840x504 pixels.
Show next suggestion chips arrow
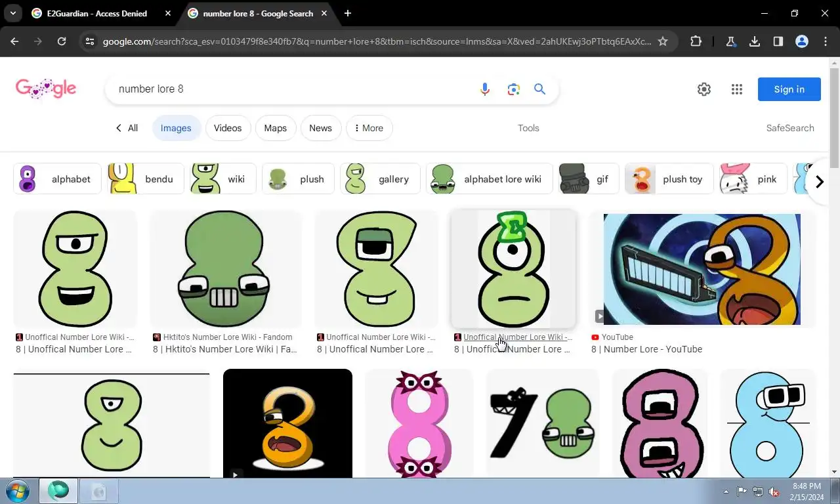pyautogui.click(x=819, y=182)
